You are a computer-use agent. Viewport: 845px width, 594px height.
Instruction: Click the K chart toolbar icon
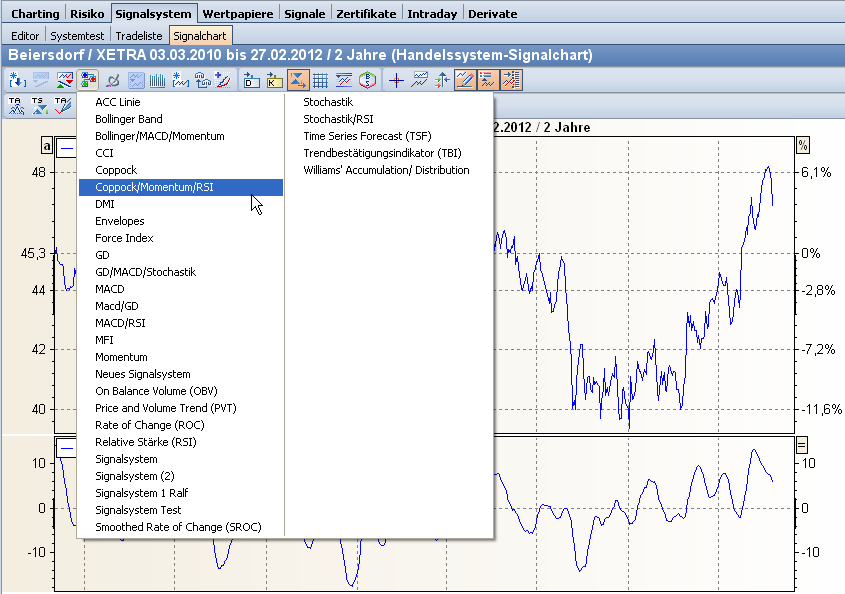click(x=274, y=80)
